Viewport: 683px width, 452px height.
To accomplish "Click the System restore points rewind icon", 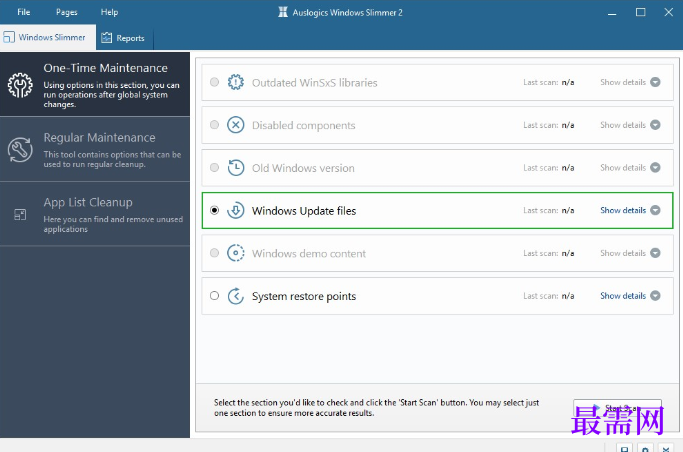I will (236, 296).
